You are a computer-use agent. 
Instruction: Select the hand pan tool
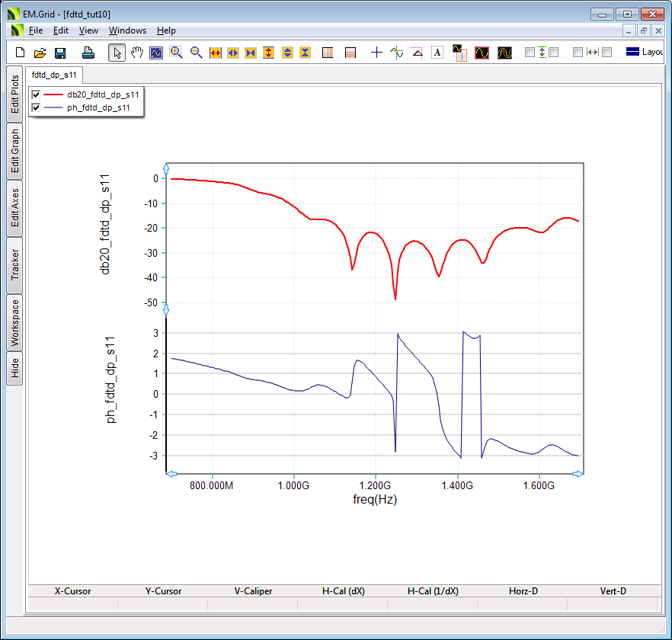[137, 53]
